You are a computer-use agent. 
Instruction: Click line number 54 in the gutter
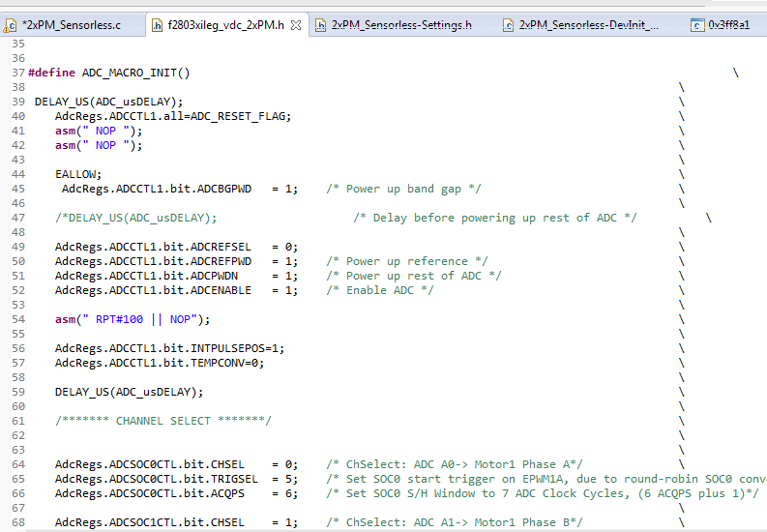click(x=18, y=319)
